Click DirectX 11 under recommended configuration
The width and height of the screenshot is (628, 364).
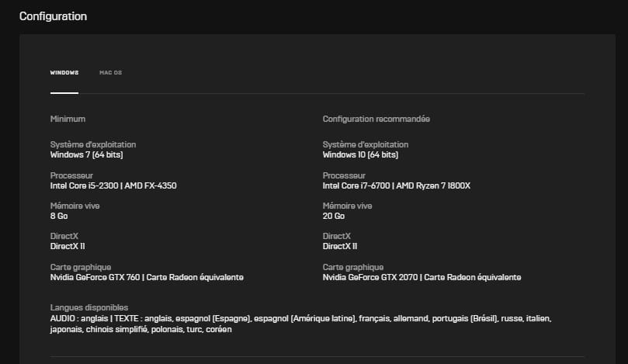[x=340, y=246]
